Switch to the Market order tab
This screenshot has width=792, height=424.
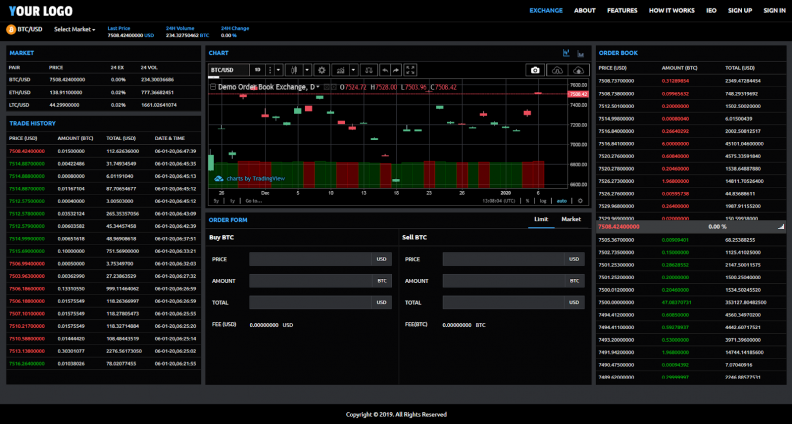click(570, 218)
